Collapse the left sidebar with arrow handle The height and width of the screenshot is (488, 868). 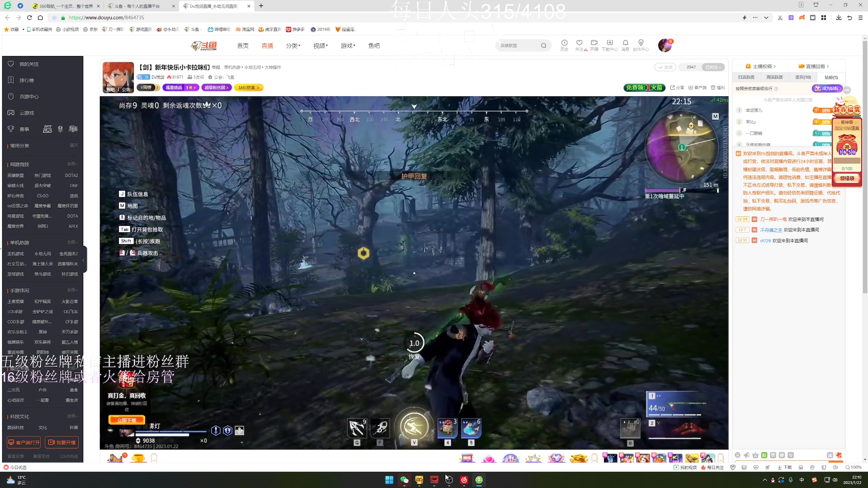[x=84, y=260]
